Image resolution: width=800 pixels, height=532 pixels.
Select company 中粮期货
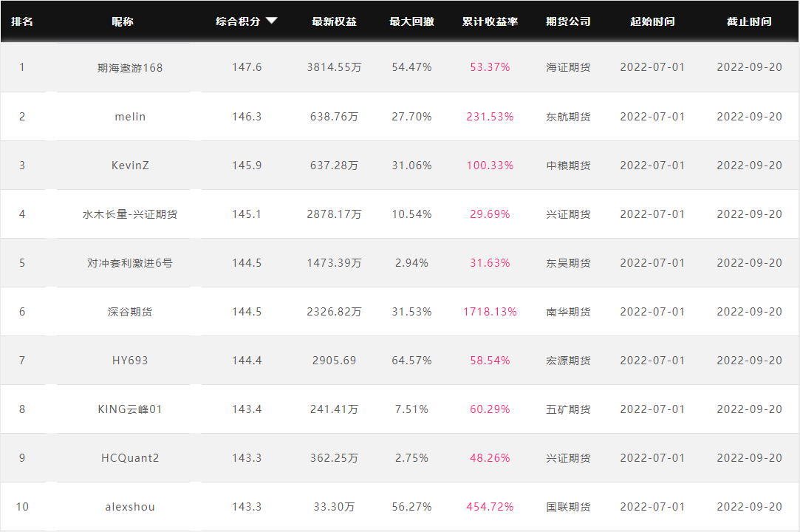(568, 166)
